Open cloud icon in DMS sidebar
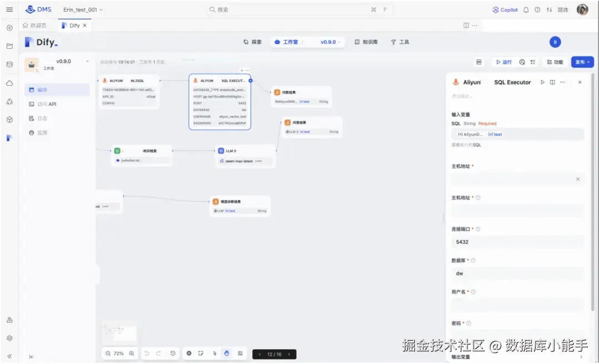Viewport: 599px width, 364px height. pos(9,83)
